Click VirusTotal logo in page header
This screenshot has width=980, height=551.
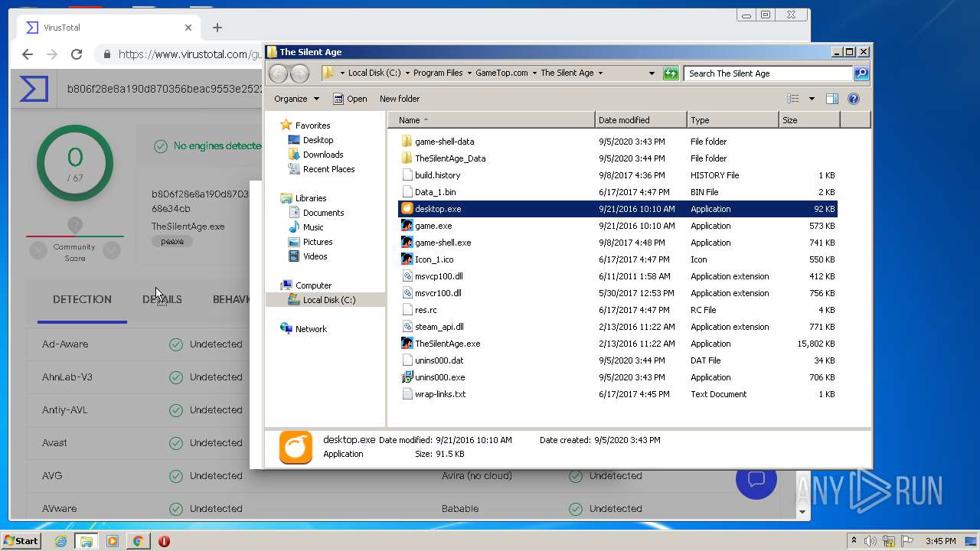pyautogui.click(x=34, y=89)
